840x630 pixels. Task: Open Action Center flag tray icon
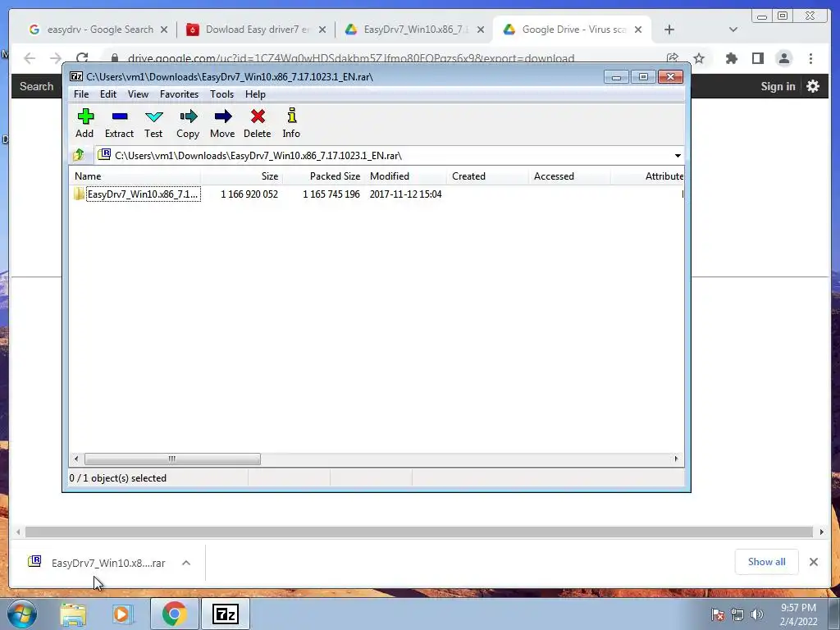click(717, 614)
